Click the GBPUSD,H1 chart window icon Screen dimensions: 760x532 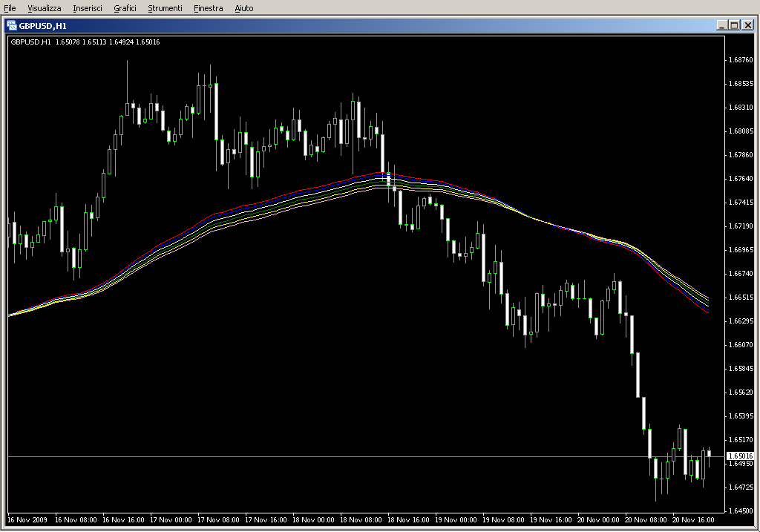tap(12, 26)
